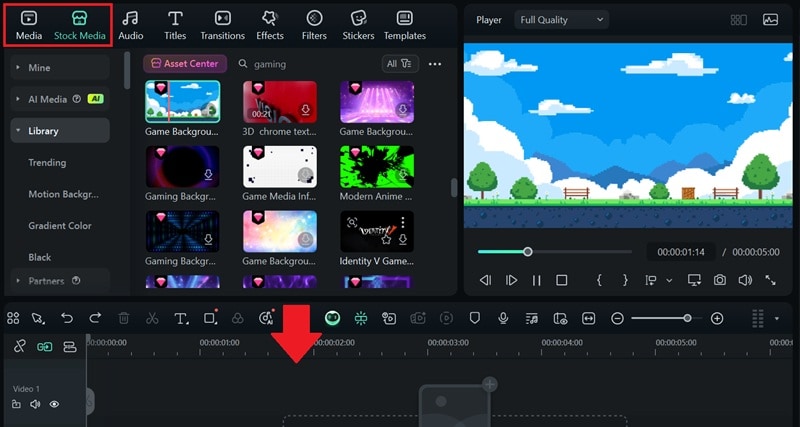
Task: Open the display settings monitor icon
Action: 694,280
